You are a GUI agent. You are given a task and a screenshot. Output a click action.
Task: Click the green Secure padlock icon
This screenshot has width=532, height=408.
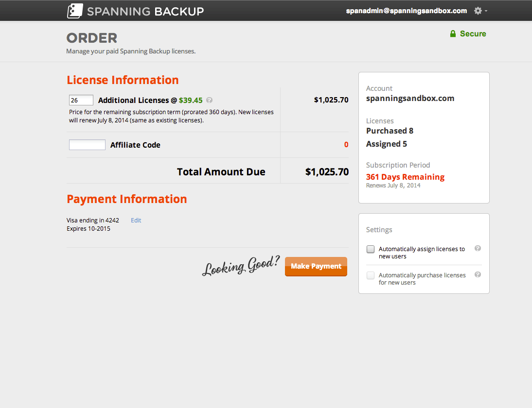[453, 34]
